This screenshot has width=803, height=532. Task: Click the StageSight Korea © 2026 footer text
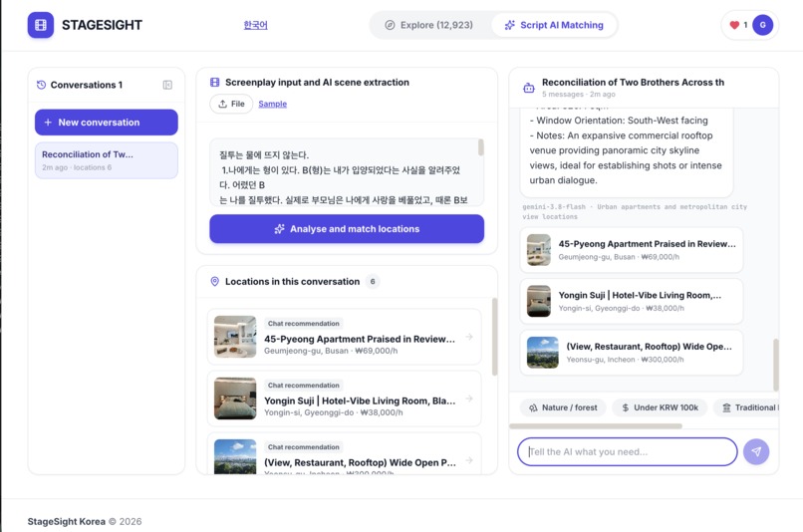[x=85, y=521]
